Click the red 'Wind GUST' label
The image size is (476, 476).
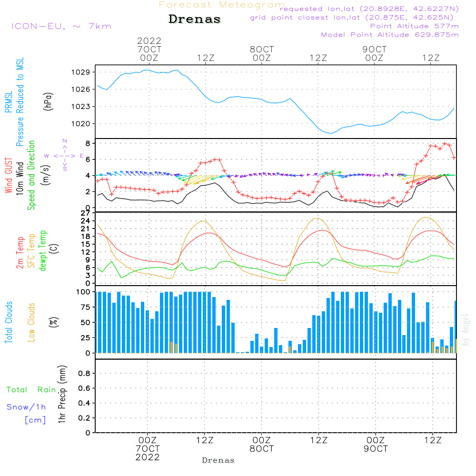9,175
